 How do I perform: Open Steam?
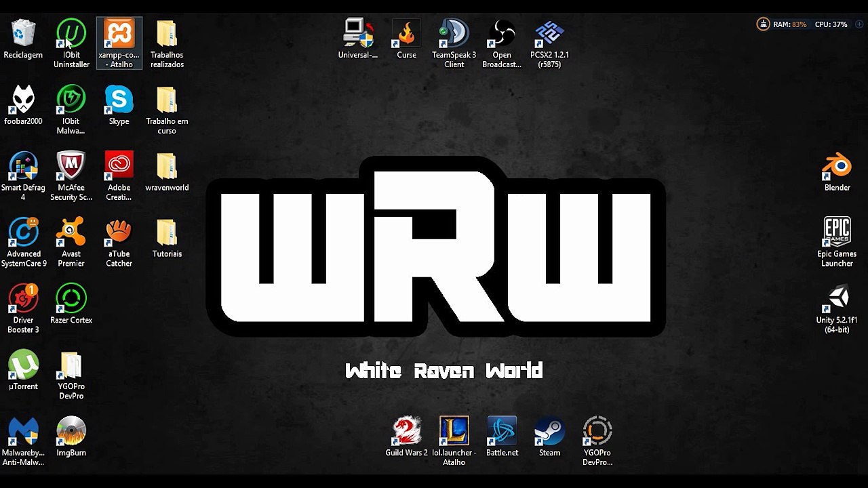[549, 438]
